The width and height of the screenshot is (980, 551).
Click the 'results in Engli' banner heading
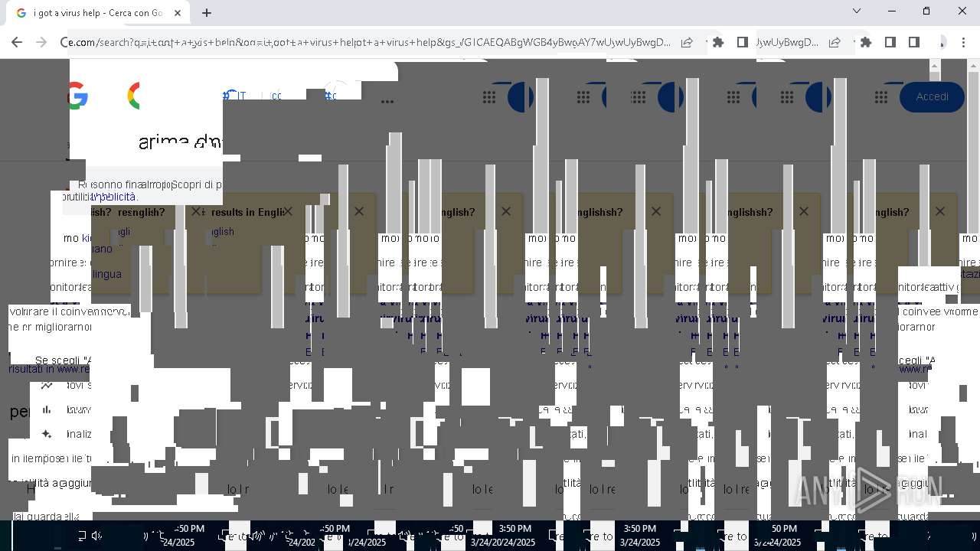(x=247, y=212)
